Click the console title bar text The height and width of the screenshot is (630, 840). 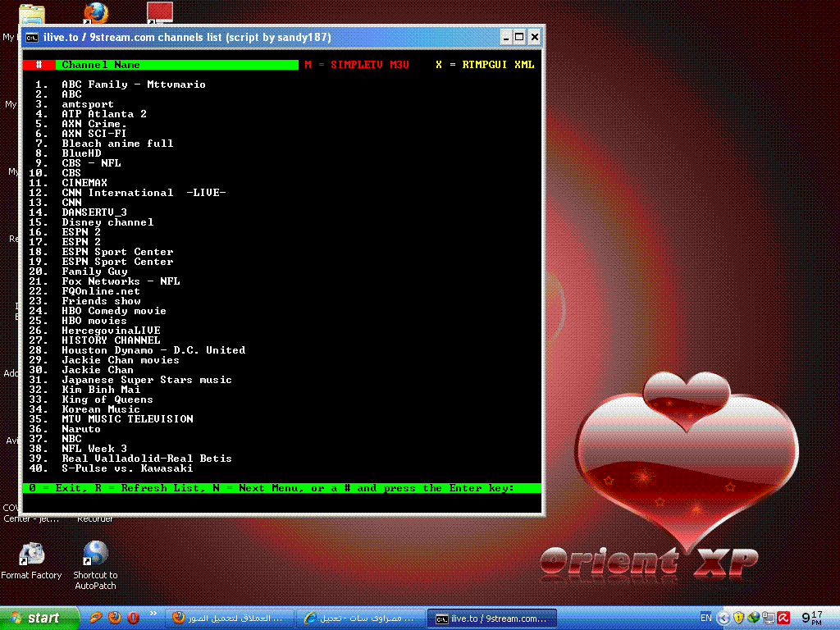[x=187, y=38]
